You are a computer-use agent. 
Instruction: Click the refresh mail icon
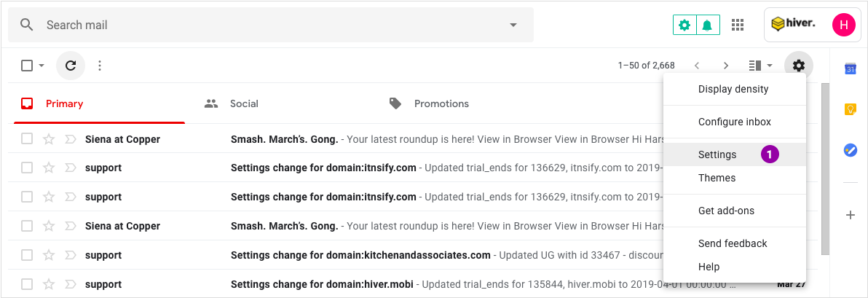(71, 66)
